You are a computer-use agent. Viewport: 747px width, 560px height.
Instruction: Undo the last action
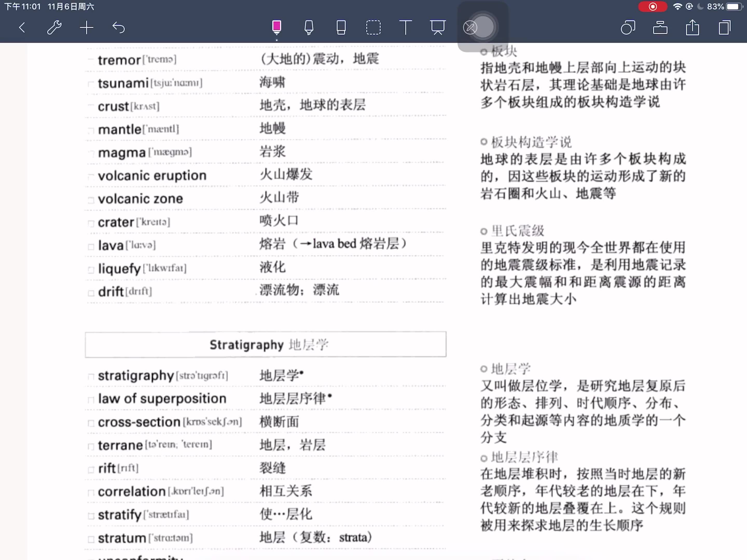click(x=119, y=27)
